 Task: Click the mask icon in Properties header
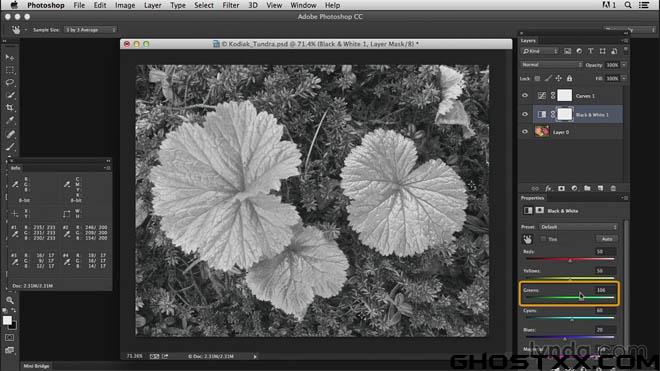(x=540, y=211)
